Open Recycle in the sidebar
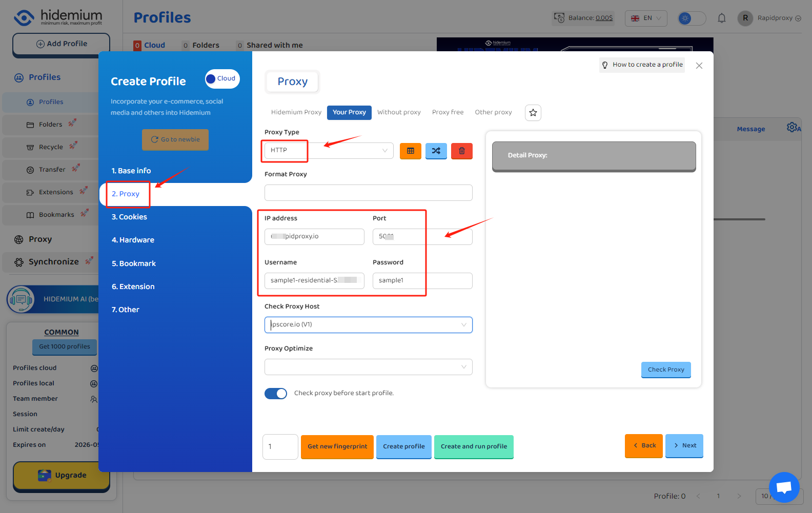 50,147
